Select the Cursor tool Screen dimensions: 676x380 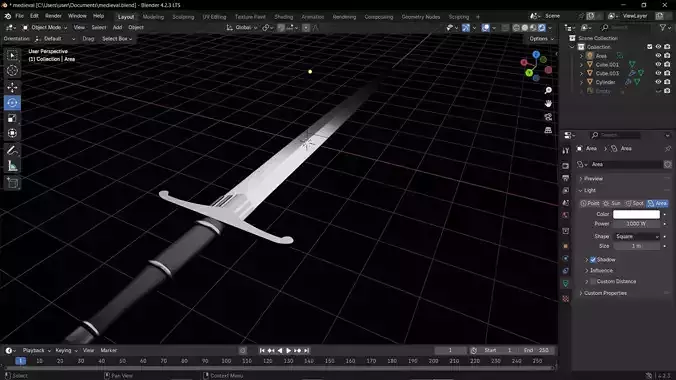click(12, 71)
